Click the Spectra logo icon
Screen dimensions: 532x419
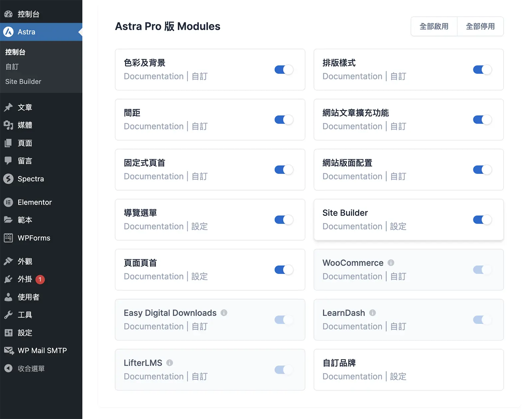click(x=8, y=179)
